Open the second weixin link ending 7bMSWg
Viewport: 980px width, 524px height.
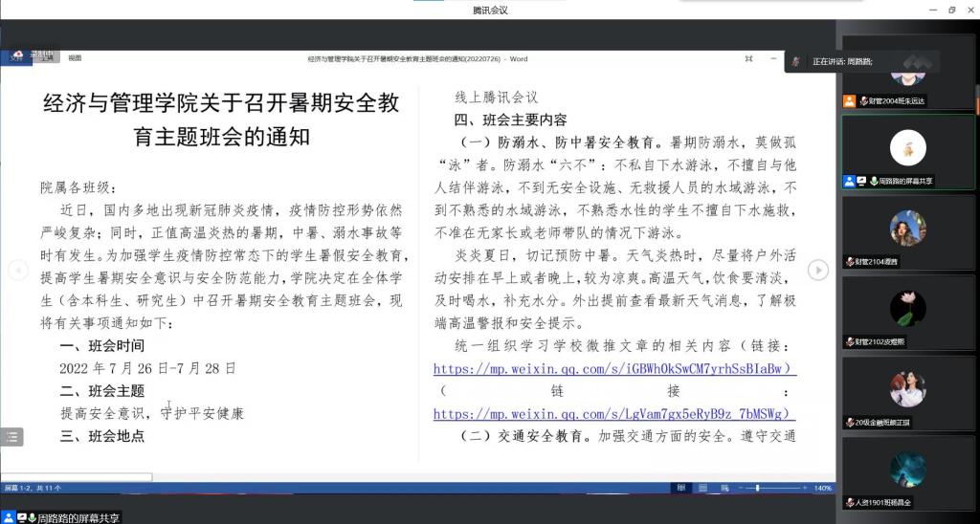click(614, 414)
